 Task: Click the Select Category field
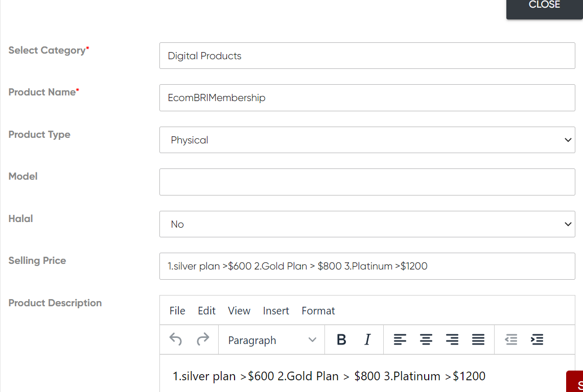[x=367, y=56]
